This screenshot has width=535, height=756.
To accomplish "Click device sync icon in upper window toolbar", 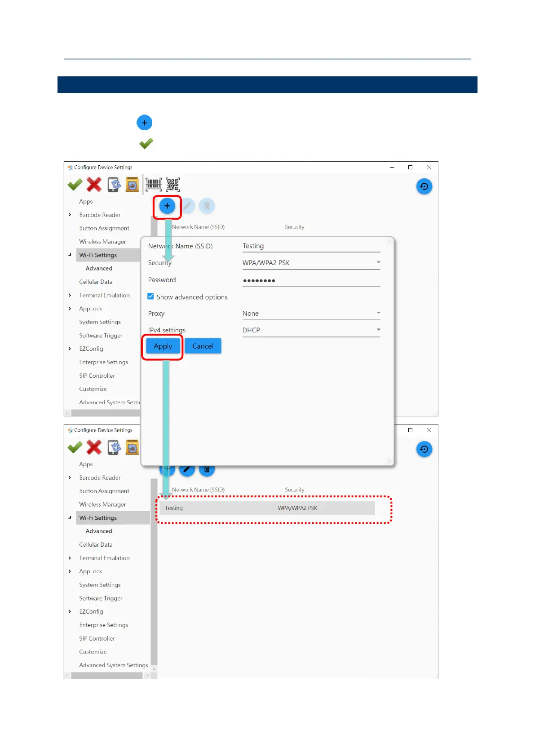I will (114, 185).
